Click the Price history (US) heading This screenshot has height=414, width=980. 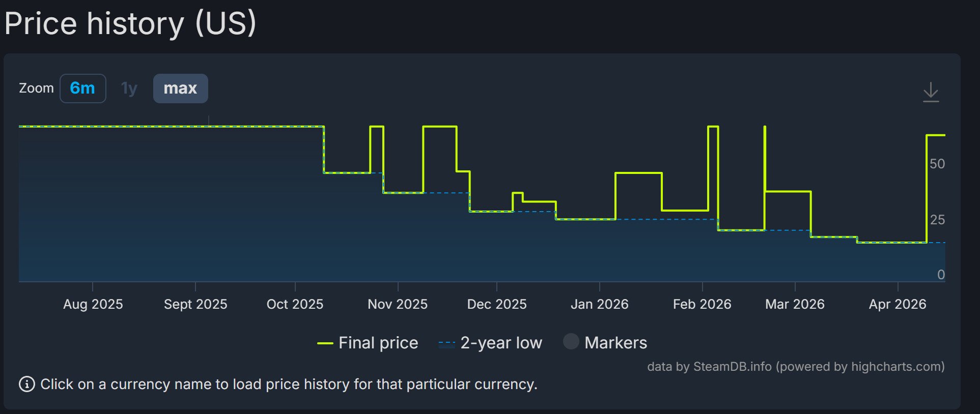(130, 23)
